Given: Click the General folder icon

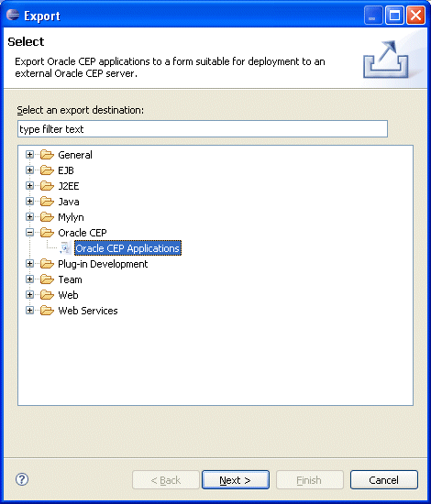Looking at the screenshot, I should click(47, 155).
